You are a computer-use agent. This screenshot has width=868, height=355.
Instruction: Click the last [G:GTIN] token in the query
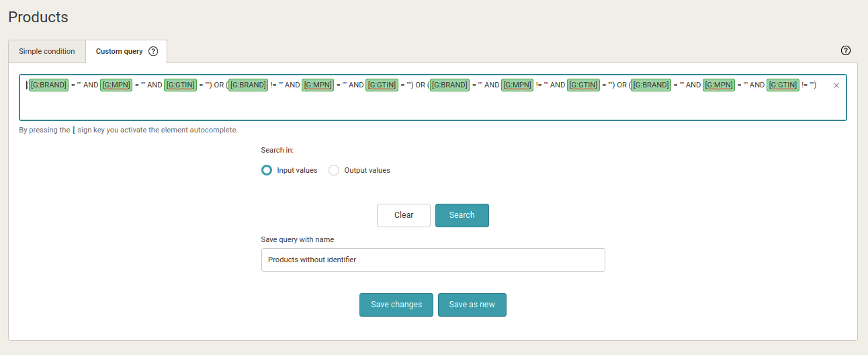tap(783, 85)
